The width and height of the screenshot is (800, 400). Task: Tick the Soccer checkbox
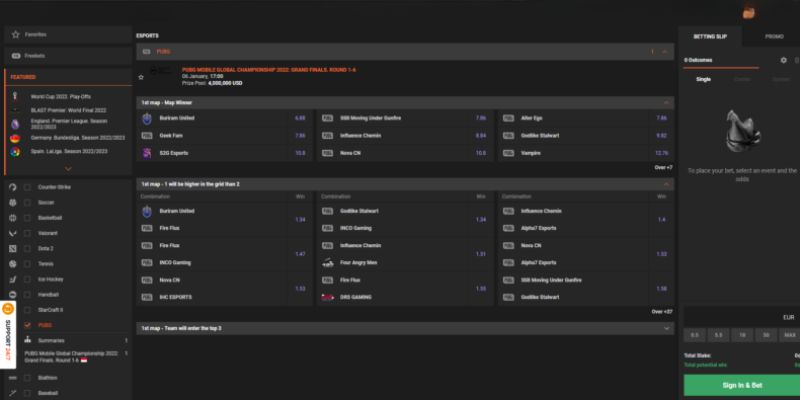(x=27, y=202)
